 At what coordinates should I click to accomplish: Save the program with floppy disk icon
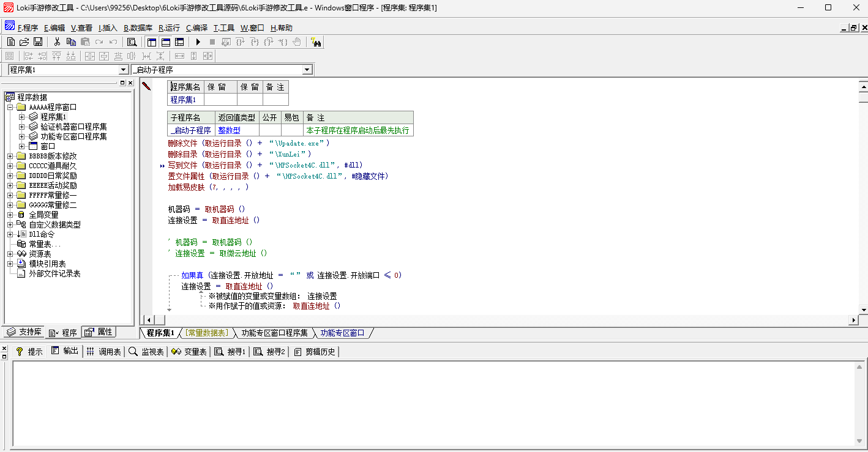click(38, 42)
